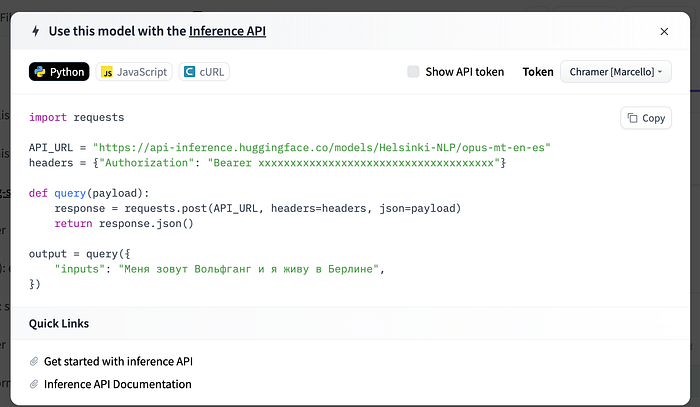
Task: Click paperclip icon next to Documentation link
Action: pyautogui.click(x=34, y=384)
